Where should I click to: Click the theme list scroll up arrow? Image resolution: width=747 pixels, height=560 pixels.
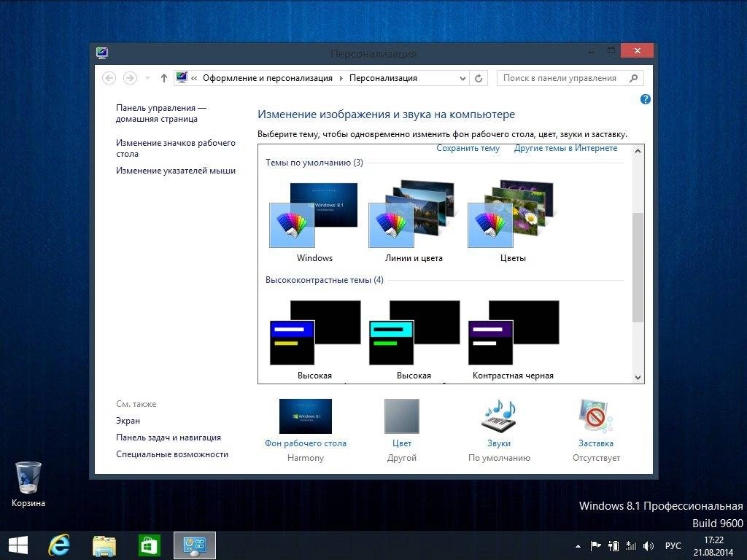point(638,151)
